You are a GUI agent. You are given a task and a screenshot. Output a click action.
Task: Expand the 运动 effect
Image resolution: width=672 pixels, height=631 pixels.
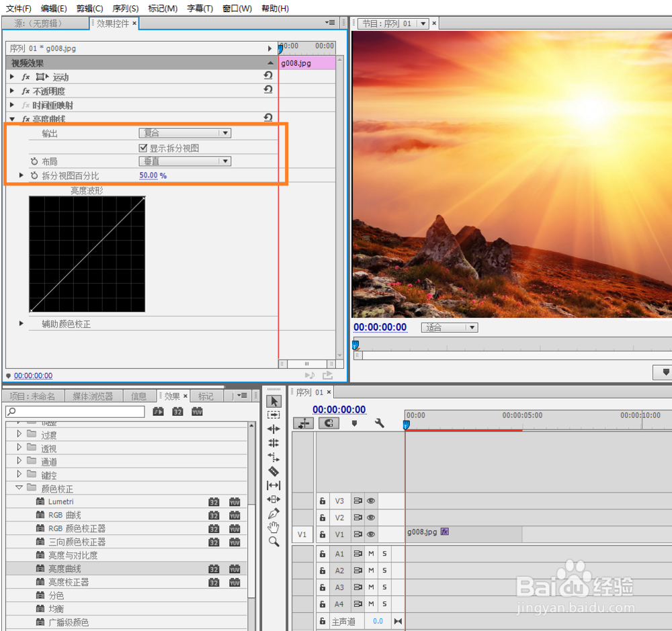pyautogui.click(x=12, y=77)
